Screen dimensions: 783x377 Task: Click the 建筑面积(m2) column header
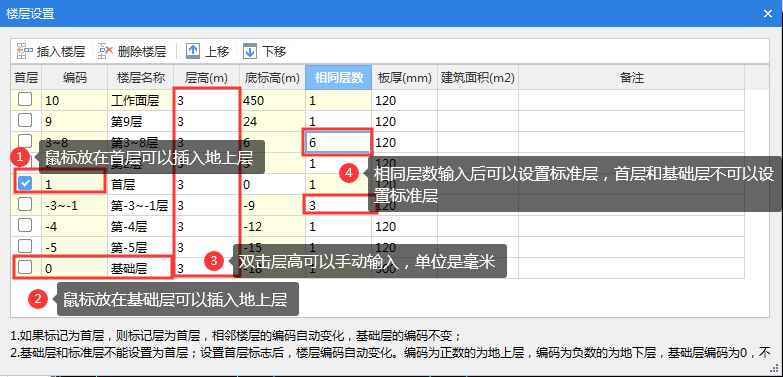[478, 77]
